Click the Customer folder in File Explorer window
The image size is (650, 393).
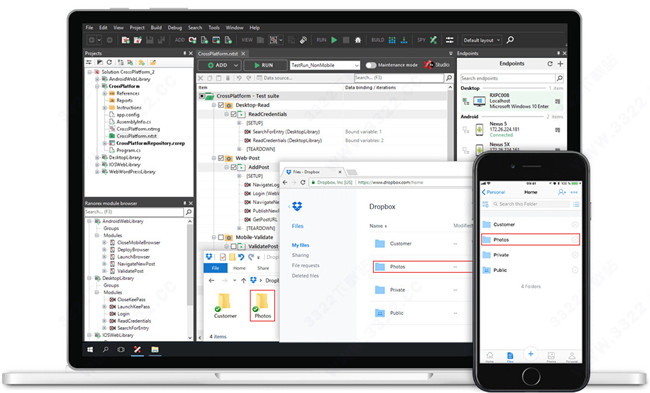pyautogui.click(x=225, y=306)
